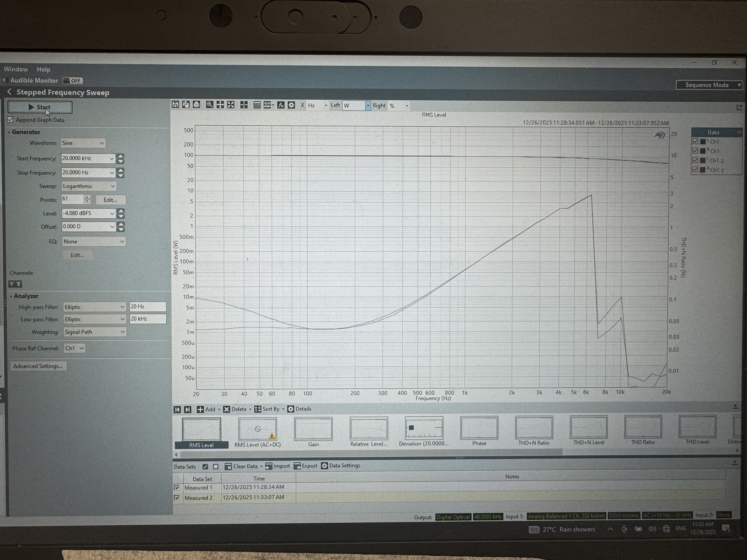
Task: Click the pop-out graph icon
Action: click(739, 107)
